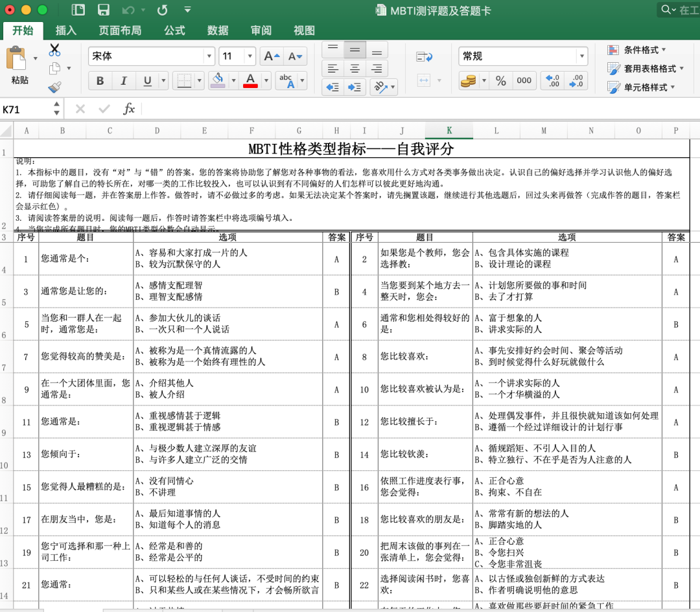The width and height of the screenshot is (700, 612).
Task: Apply comma thousands separator style
Action: coord(524,81)
